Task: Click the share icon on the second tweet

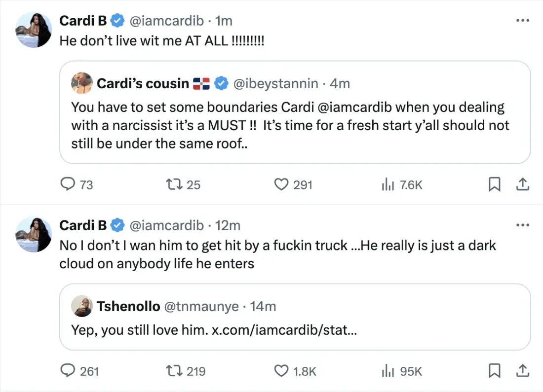Action: coord(523,371)
